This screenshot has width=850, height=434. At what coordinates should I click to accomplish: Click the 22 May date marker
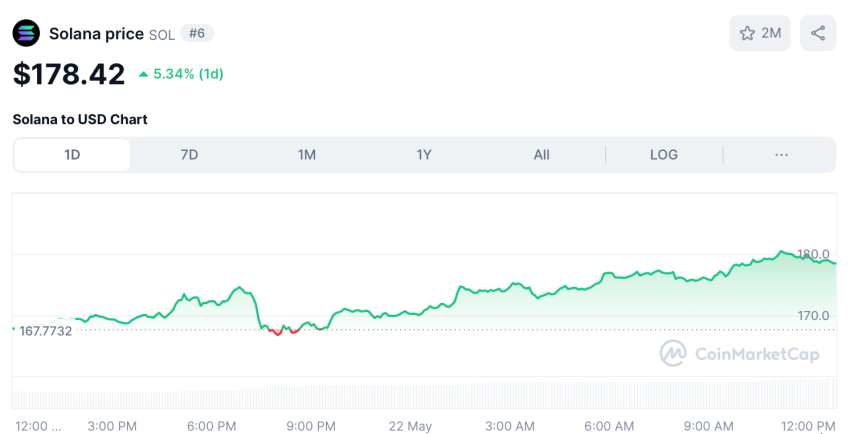click(x=408, y=426)
